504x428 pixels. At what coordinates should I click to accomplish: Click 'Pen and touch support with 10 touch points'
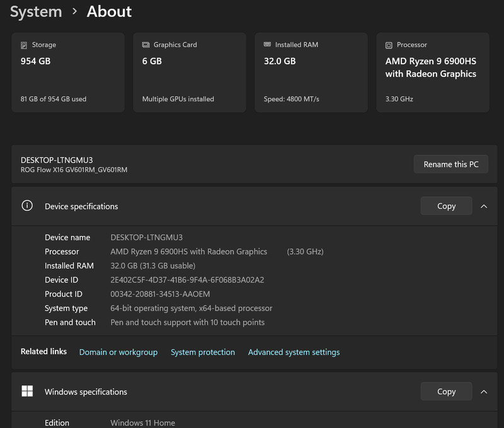pyautogui.click(x=187, y=322)
